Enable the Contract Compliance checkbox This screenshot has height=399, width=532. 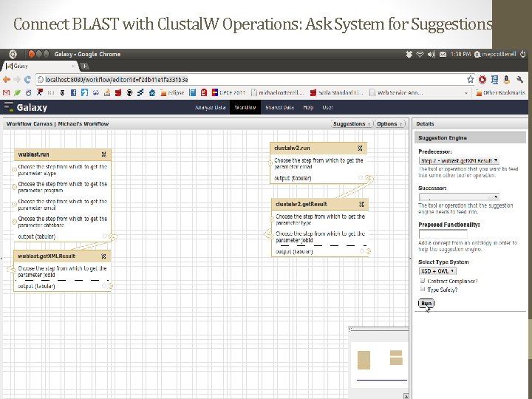click(423, 281)
